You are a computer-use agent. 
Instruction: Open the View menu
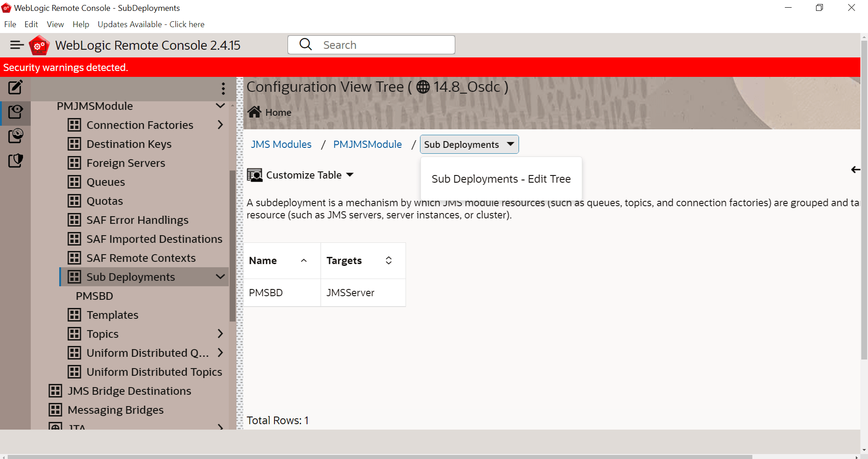(55, 24)
